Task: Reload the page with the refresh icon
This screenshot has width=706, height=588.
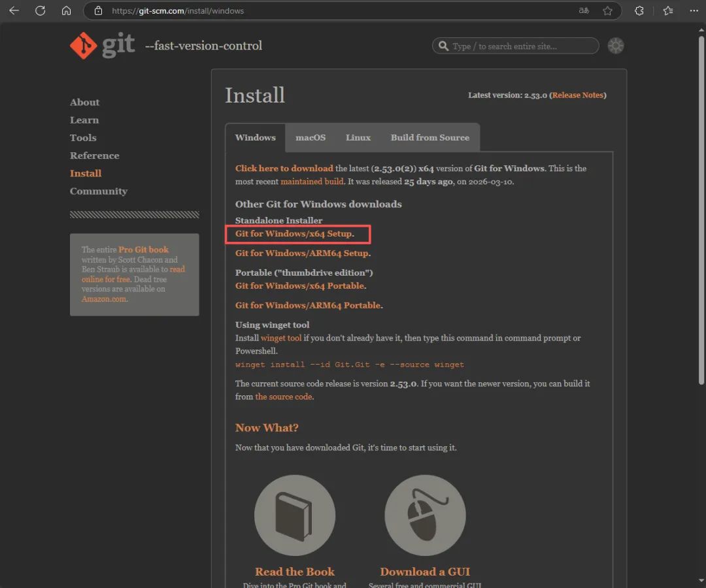Action: [40, 10]
